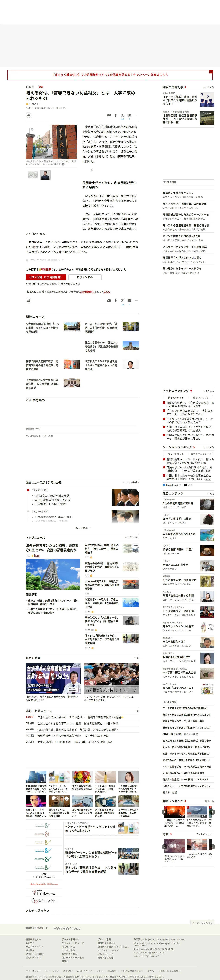Switch to the はてなブックマーク tab
This screenshot has width=220, height=980.
tap(201, 454)
